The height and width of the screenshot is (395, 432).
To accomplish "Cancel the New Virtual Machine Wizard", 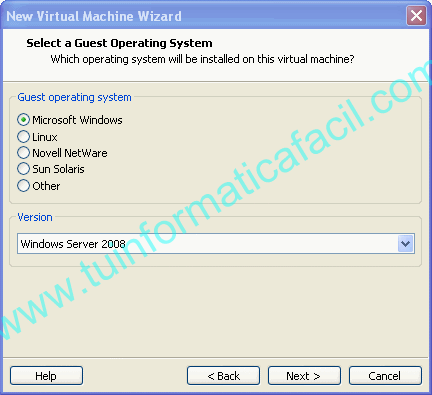I will pyautogui.click(x=385, y=376).
